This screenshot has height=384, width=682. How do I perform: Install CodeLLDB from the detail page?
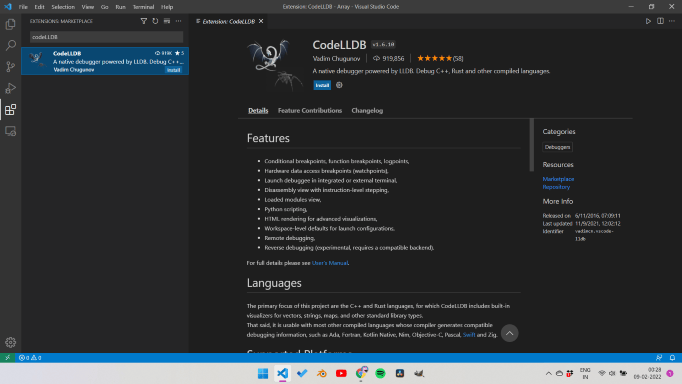(322, 85)
